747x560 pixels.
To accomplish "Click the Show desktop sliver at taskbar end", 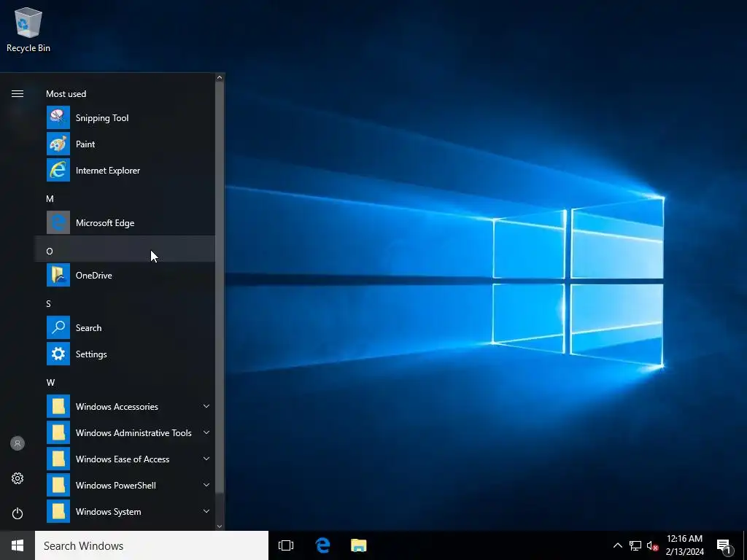I will (745, 545).
